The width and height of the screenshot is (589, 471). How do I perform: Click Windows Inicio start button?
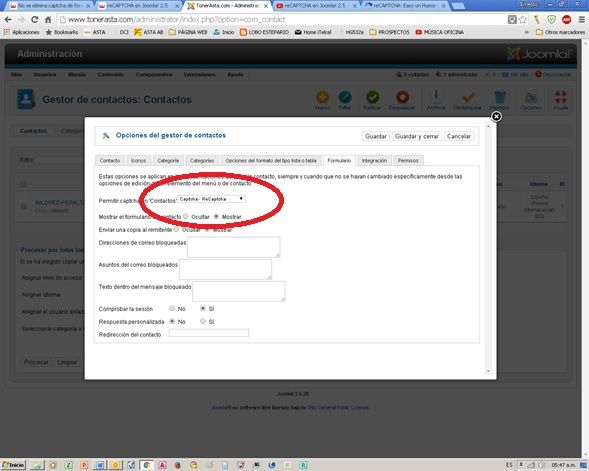[x=14, y=465]
